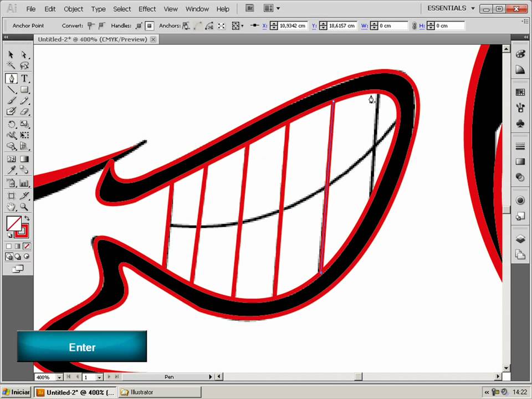
Task: Hide handles for multiple selected anchors
Action: [149, 26]
